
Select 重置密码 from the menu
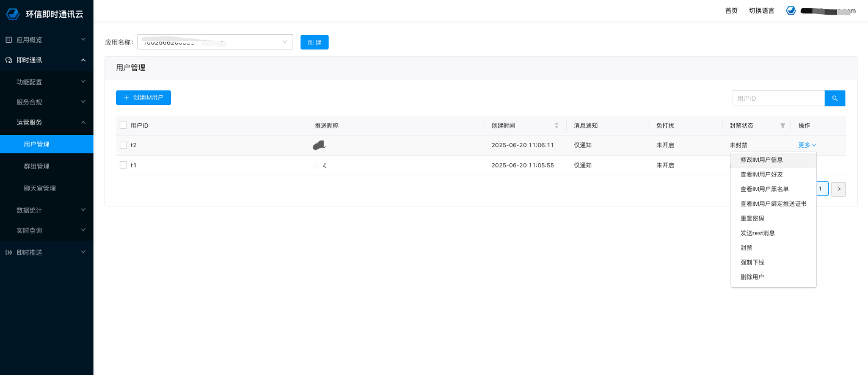[x=752, y=219]
